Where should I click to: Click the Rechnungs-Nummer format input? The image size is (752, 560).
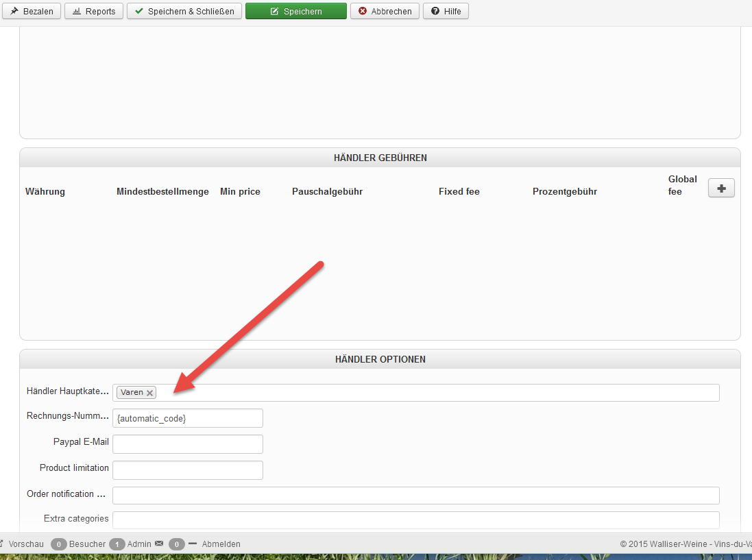coord(188,418)
